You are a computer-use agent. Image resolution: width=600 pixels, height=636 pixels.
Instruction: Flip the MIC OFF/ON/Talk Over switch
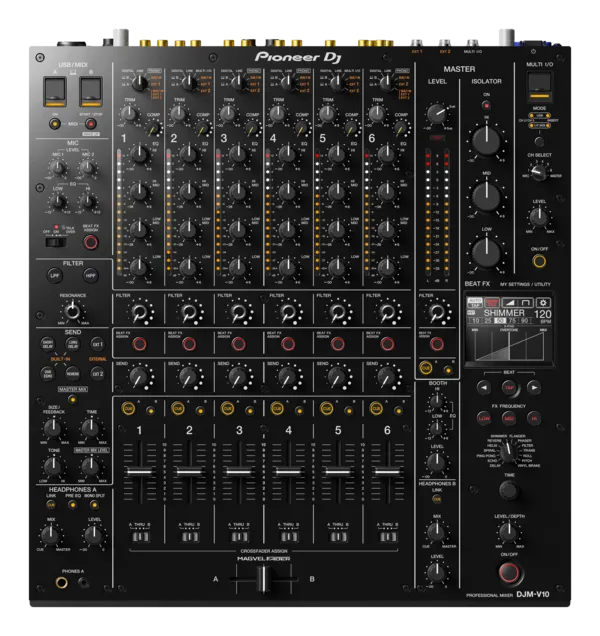click(x=56, y=243)
